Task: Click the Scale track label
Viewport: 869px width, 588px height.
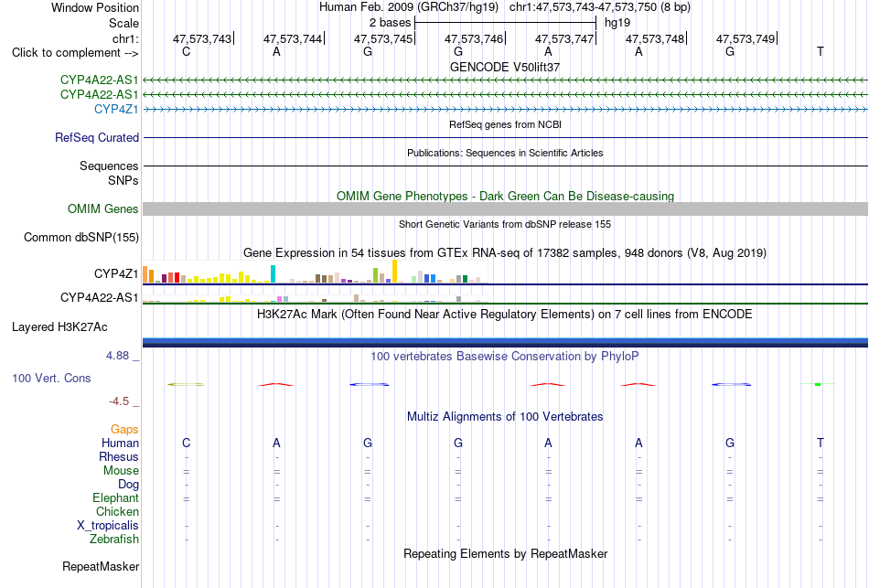Action: pyautogui.click(x=123, y=23)
